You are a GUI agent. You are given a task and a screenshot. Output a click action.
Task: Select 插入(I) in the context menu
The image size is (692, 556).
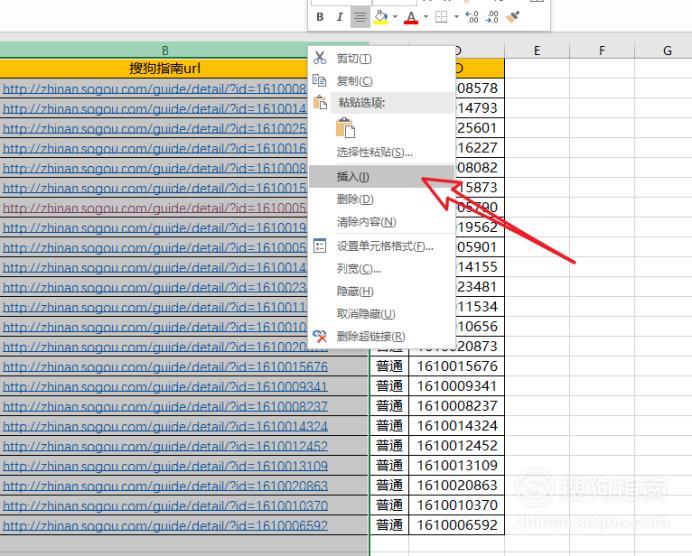click(381, 177)
